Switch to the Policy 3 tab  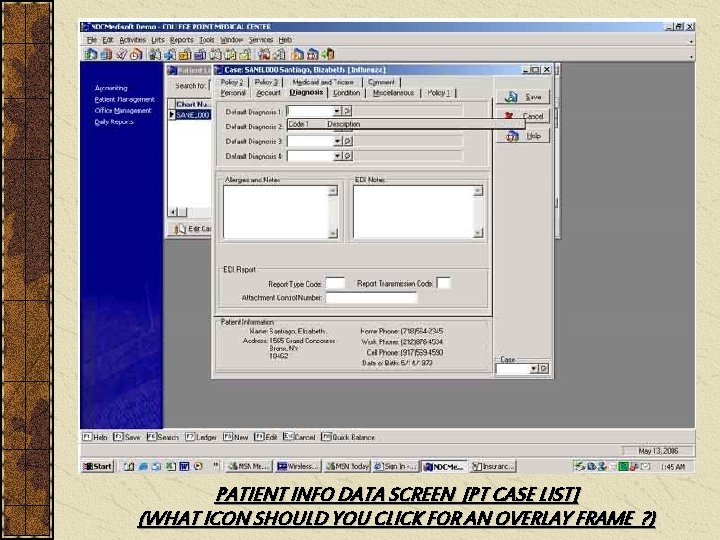click(x=266, y=82)
